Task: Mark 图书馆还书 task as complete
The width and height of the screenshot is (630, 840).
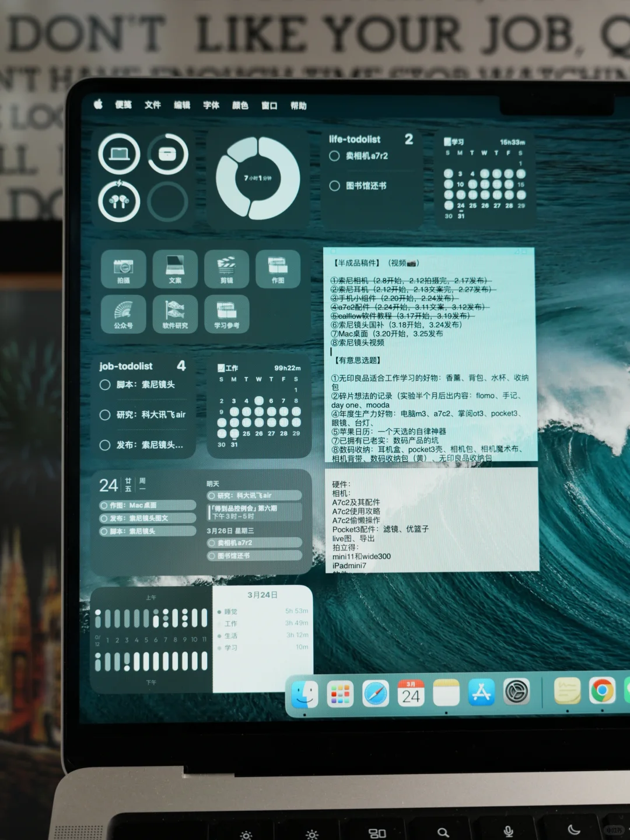Action: [334, 186]
